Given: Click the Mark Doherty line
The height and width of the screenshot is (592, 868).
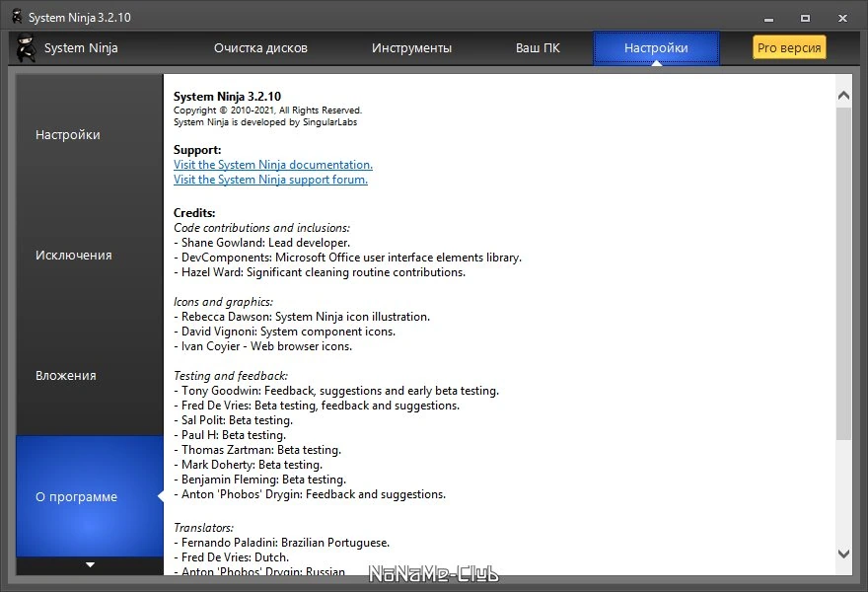Looking at the screenshot, I should (x=248, y=465).
